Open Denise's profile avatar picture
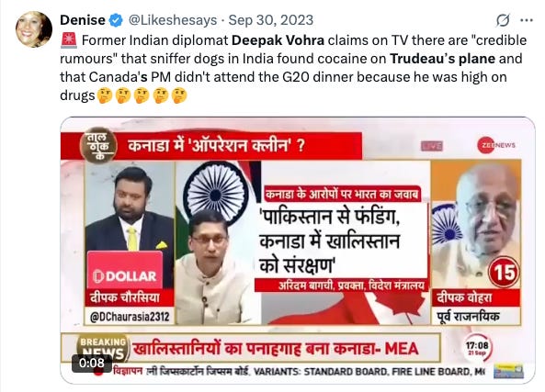Viewport: 545px width, 392px height. click(x=34, y=29)
